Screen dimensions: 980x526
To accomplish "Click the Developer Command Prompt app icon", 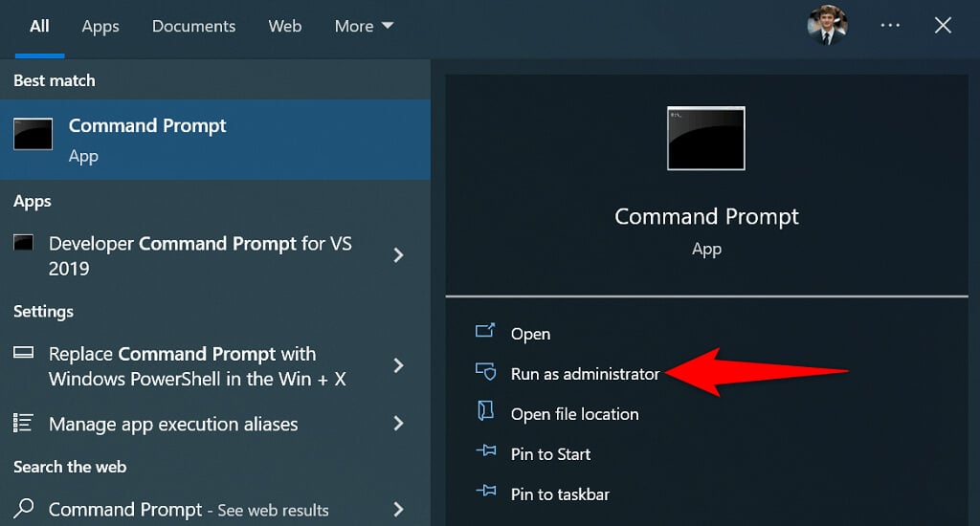I will [x=25, y=244].
